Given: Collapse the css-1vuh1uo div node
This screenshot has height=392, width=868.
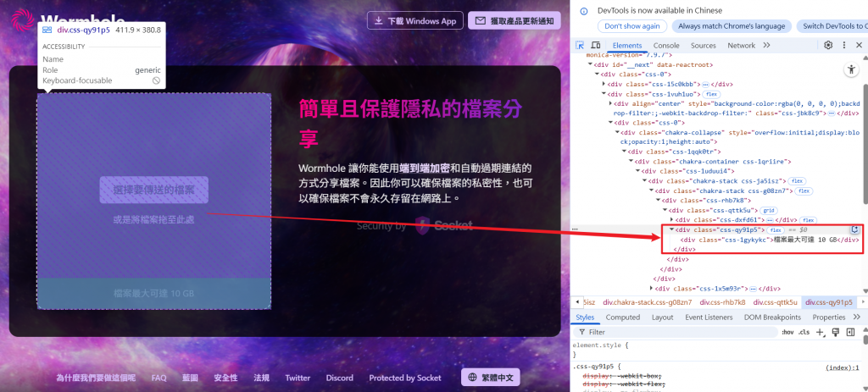Looking at the screenshot, I should click(604, 94).
